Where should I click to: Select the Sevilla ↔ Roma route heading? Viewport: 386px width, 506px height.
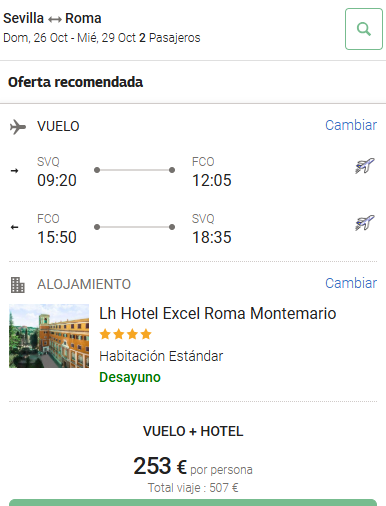(52, 18)
